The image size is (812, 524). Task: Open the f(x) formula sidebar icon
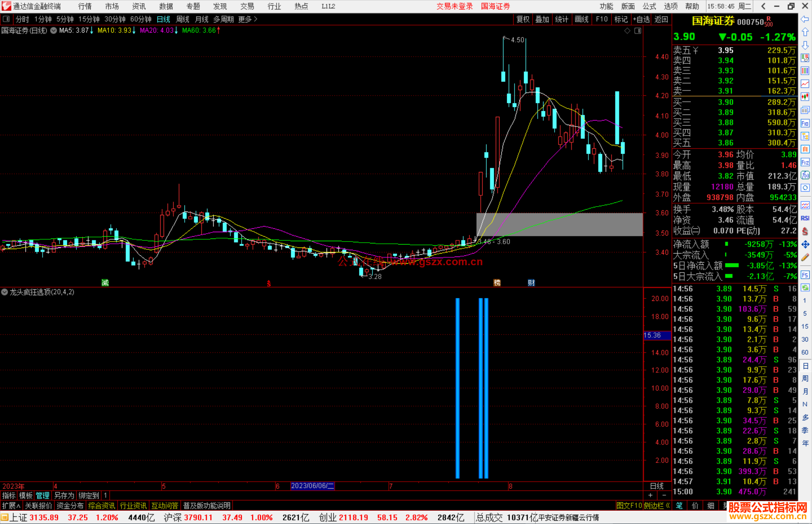coord(805,175)
